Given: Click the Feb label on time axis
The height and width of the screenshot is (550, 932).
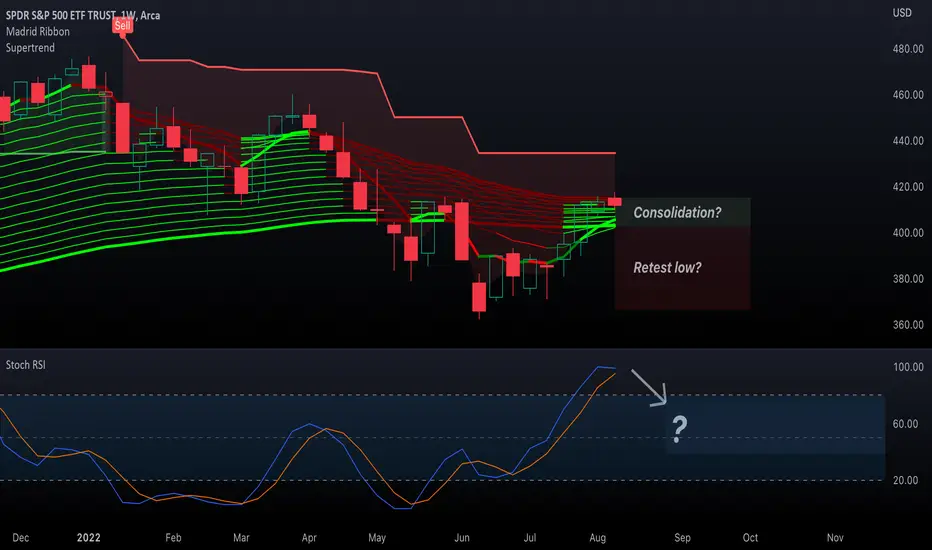Looking at the screenshot, I should pos(173,538).
